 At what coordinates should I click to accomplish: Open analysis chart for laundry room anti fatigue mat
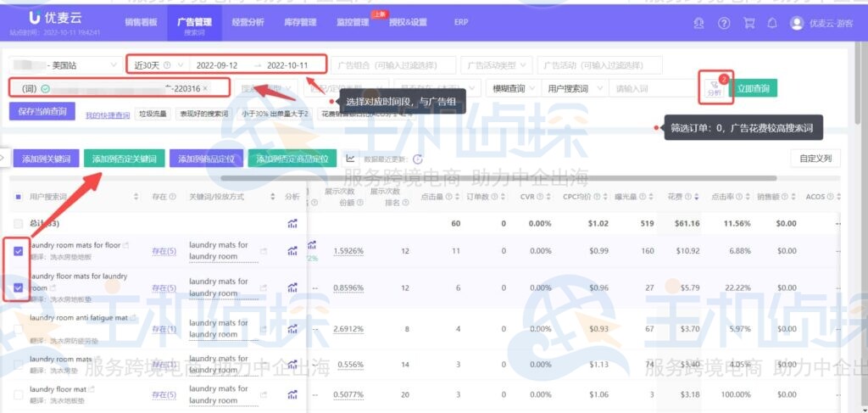292,329
